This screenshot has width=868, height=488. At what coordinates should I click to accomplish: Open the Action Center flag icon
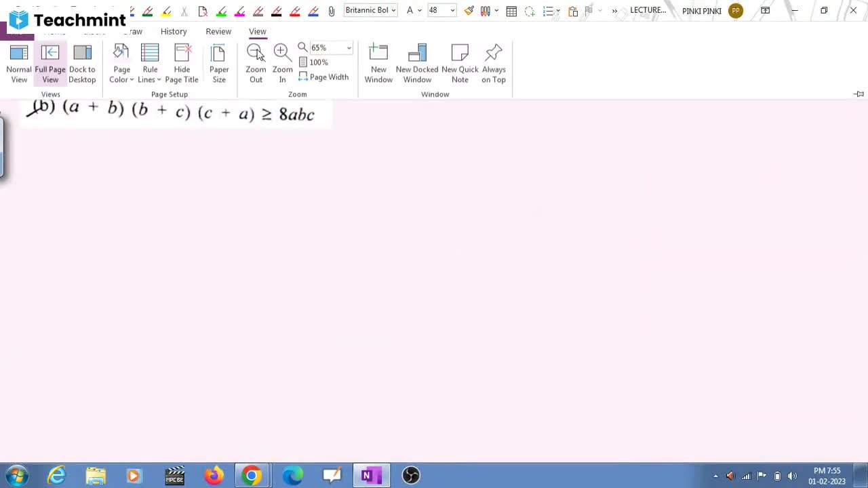(x=762, y=476)
